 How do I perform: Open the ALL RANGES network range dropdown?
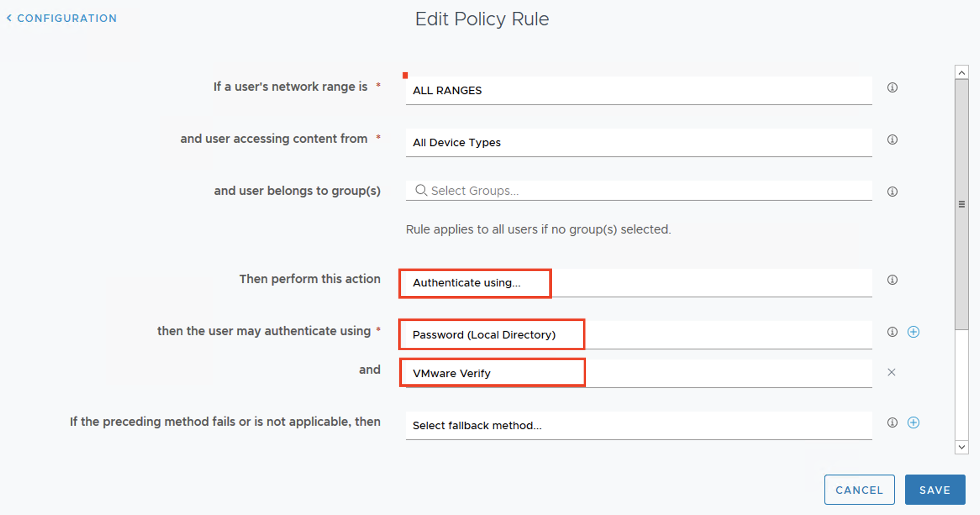(x=638, y=91)
